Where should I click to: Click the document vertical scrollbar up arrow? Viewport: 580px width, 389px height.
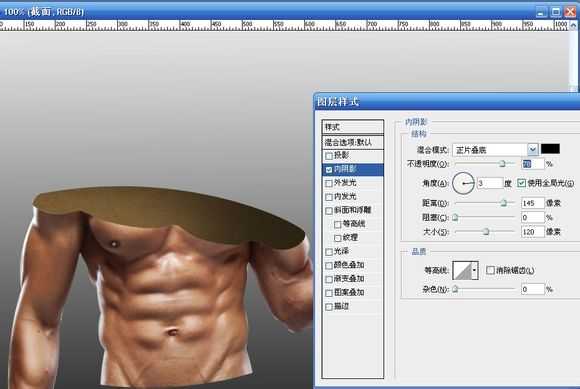573,25
